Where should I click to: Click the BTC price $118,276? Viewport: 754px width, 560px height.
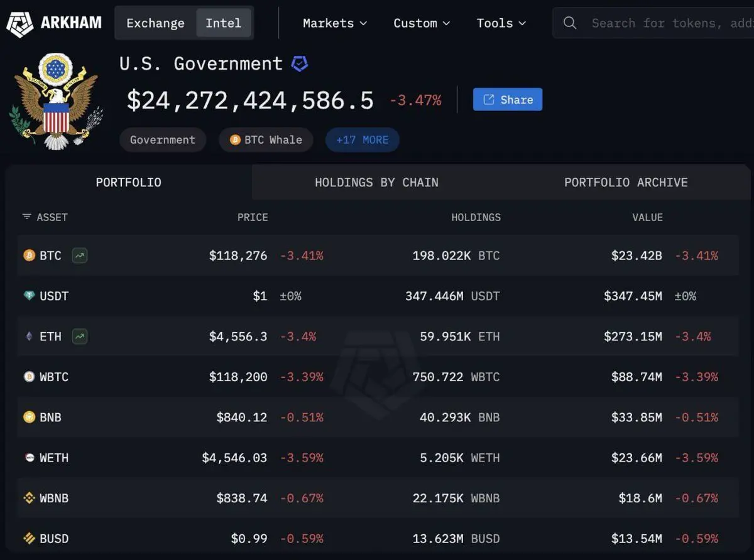click(x=238, y=256)
